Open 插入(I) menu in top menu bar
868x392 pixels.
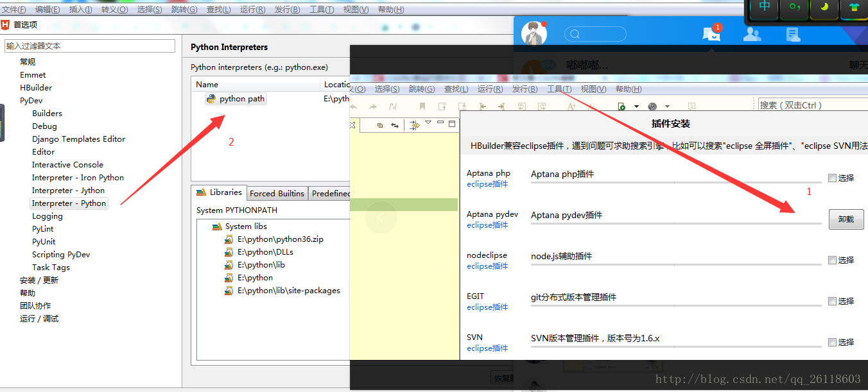[x=81, y=10]
